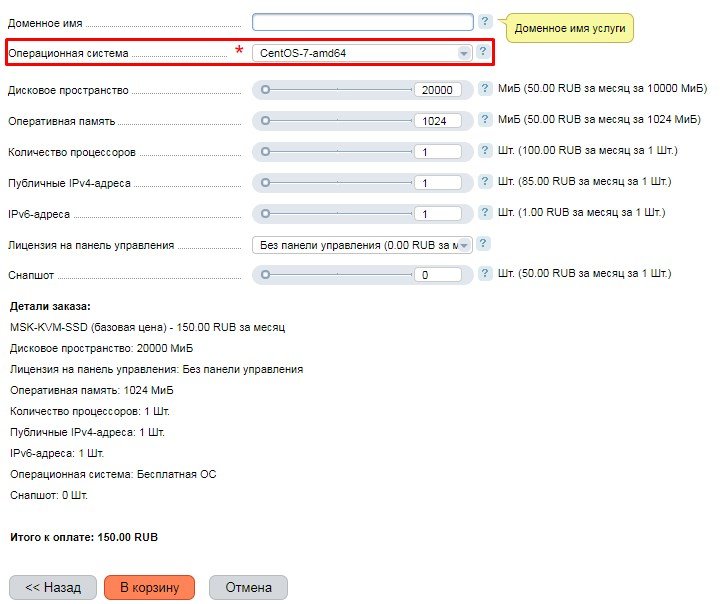The width and height of the screenshot is (726, 604).
Task: Click the disk space value field 20000
Action: point(437,91)
